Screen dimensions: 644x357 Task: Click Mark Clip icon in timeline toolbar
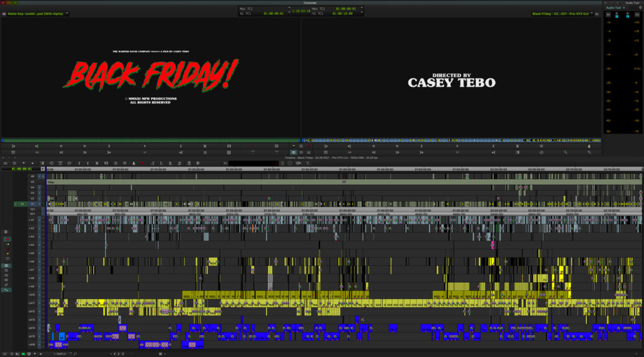[97, 163]
